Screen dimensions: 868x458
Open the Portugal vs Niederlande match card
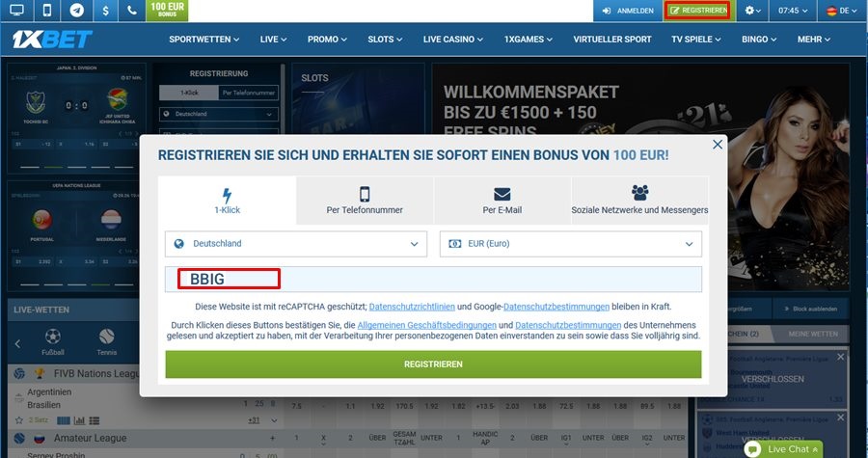tap(76, 235)
